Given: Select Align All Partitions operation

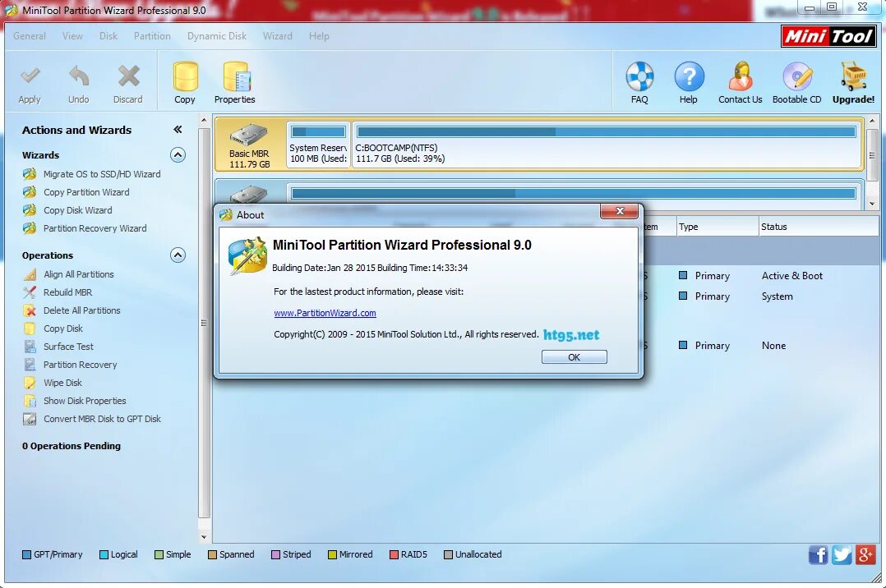Looking at the screenshot, I should coord(79,274).
